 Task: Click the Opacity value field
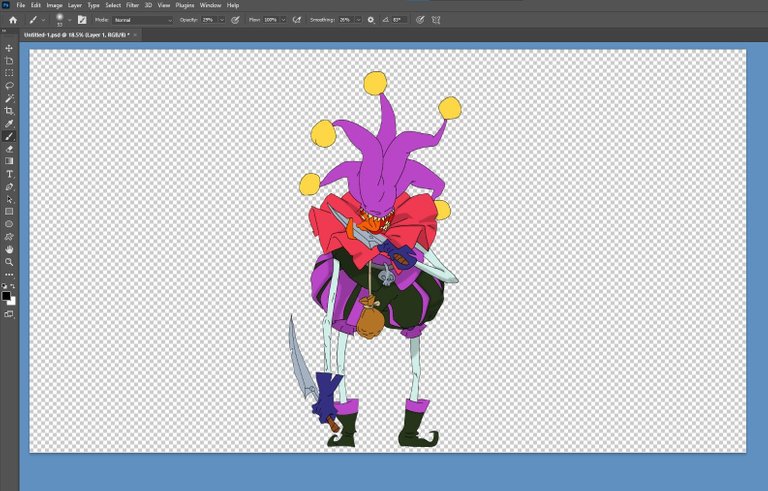click(208, 20)
